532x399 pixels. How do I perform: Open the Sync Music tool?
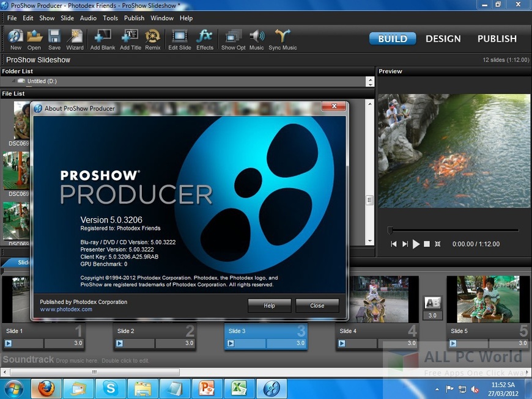coord(282,40)
